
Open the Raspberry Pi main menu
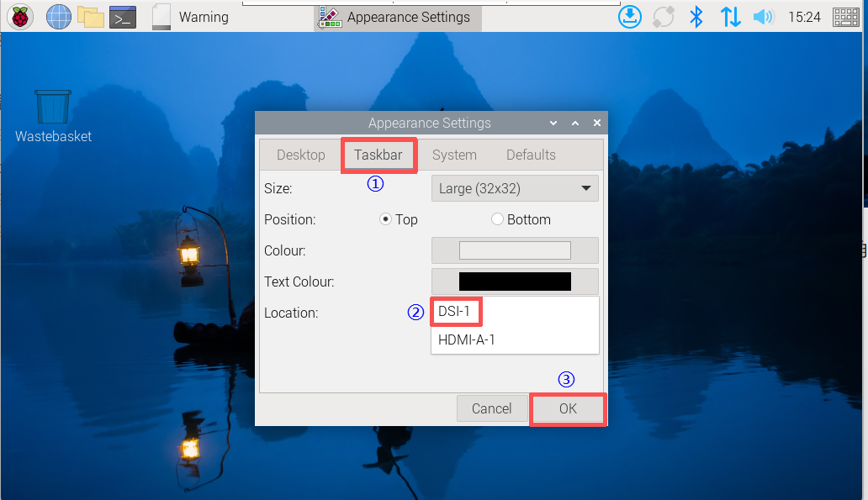[20, 17]
